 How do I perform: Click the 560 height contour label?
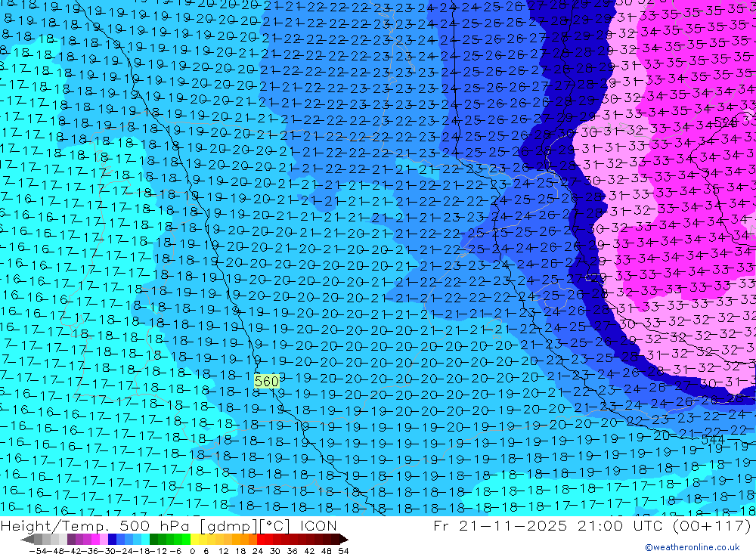point(267,382)
